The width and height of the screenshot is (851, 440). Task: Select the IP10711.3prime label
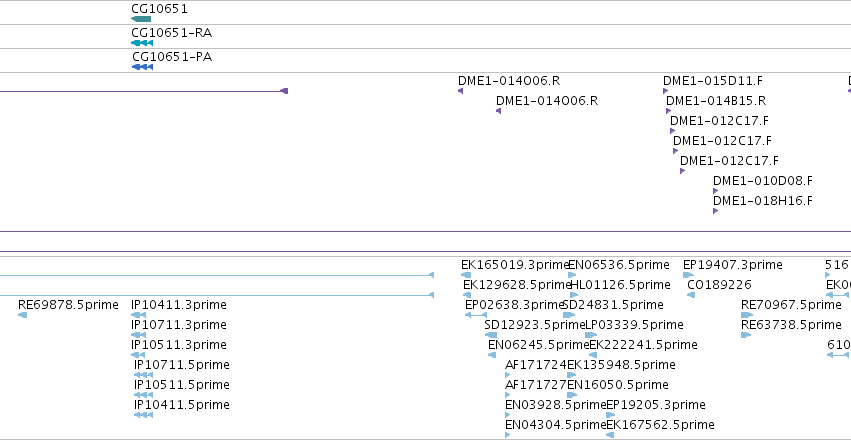click(179, 325)
